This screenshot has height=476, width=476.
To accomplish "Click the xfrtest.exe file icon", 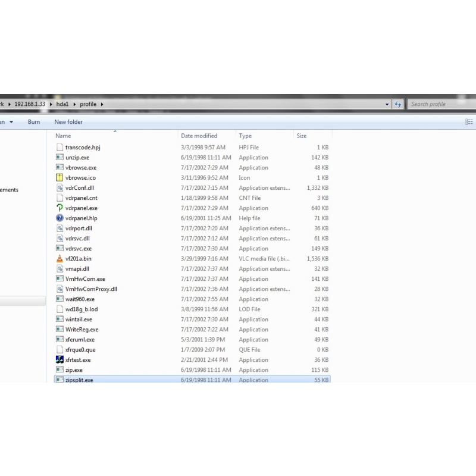I will (59, 360).
